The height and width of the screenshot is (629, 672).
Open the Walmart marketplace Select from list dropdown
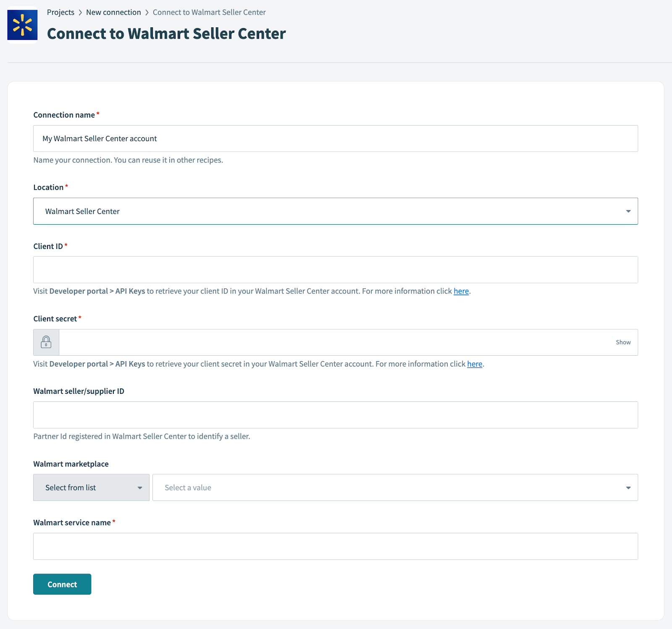pyautogui.click(x=91, y=487)
